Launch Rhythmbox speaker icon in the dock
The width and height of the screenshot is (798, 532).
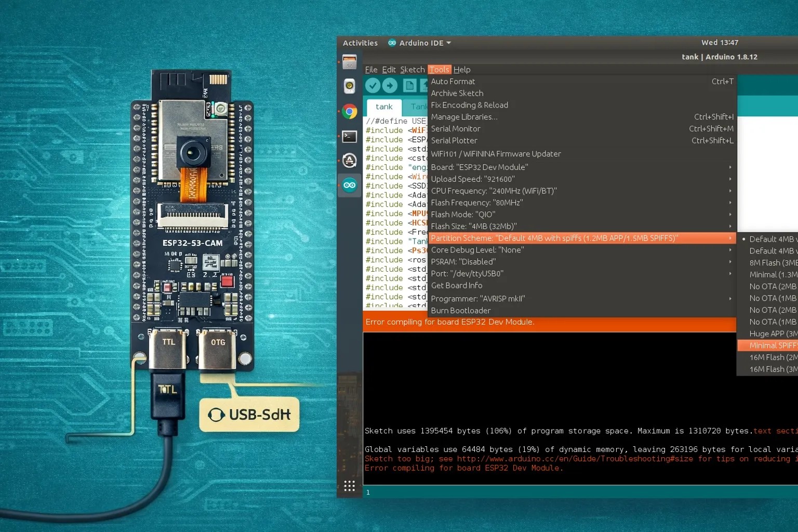point(350,86)
